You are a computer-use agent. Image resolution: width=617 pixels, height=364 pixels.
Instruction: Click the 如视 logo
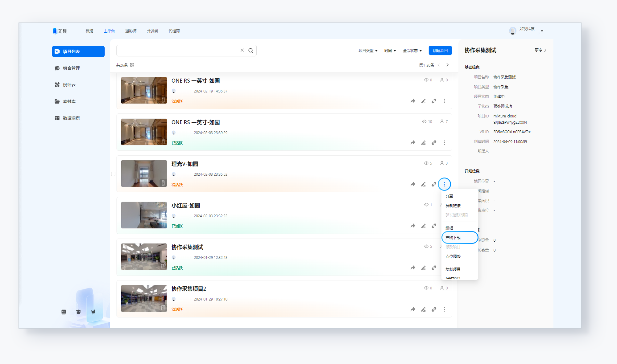pyautogui.click(x=60, y=31)
